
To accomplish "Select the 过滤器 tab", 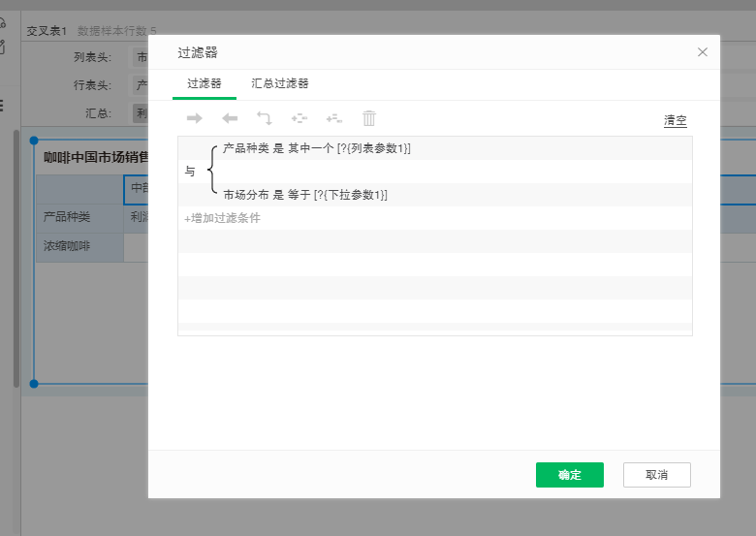I will (204, 84).
